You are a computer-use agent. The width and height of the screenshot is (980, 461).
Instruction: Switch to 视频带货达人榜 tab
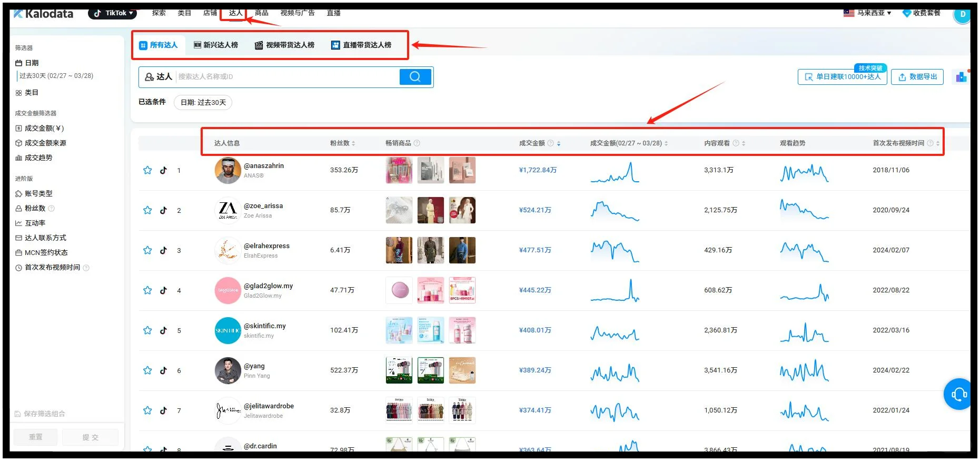pos(285,45)
